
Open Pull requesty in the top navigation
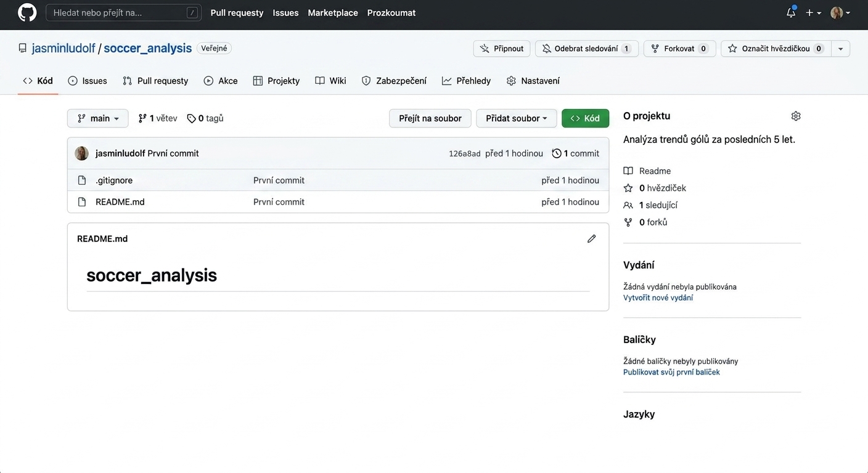pos(237,12)
